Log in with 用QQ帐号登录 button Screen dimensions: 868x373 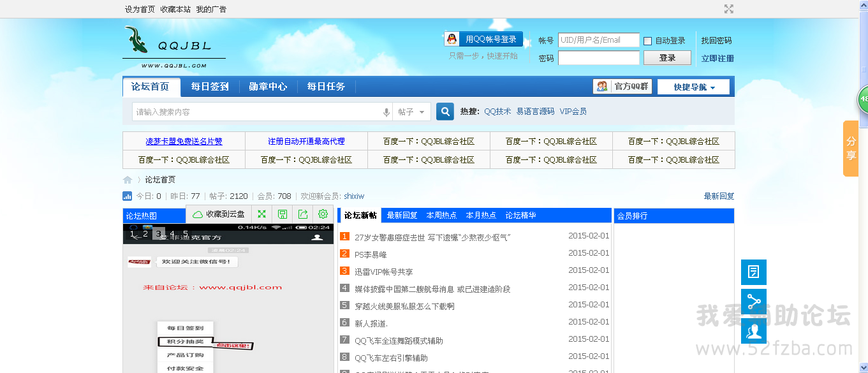click(x=483, y=39)
